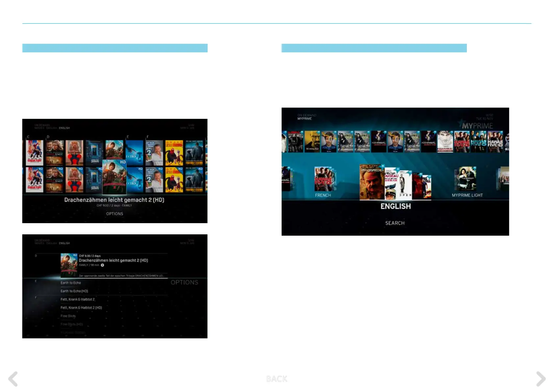Image resolution: width=554 pixels, height=392 pixels.
Task: Open the Cuban Fury poster with HD badge
Action: coord(35,179)
